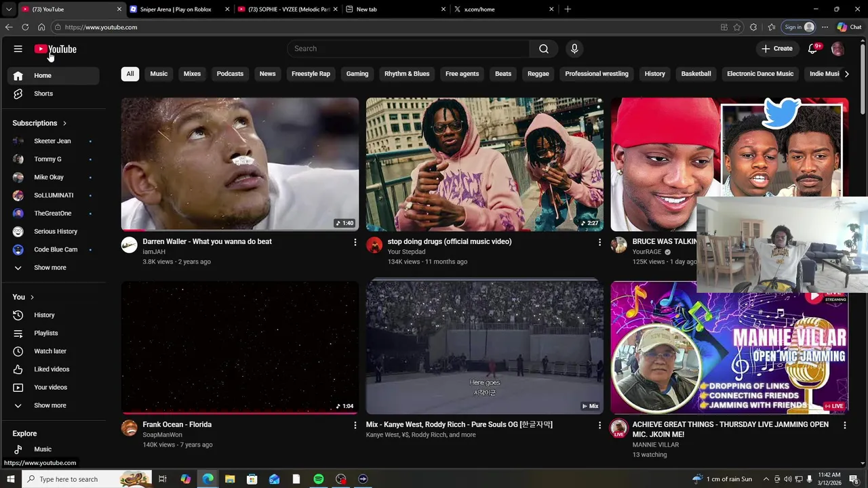
Task: Open Liked videos in the sidebar
Action: point(53,369)
